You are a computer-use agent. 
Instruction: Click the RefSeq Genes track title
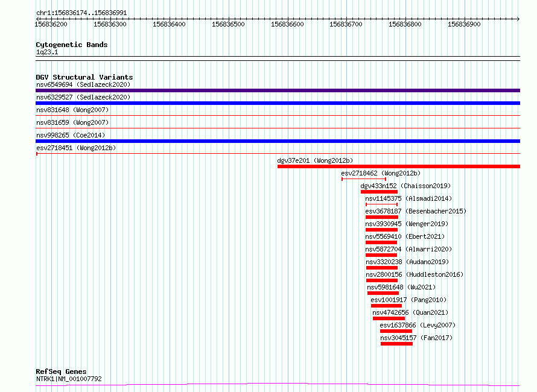click(x=61, y=372)
